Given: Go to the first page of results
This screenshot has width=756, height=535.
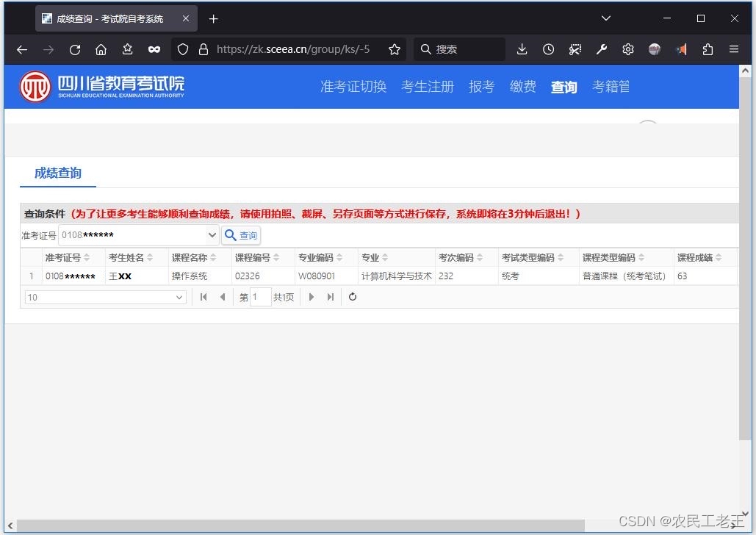Looking at the screenshot, I should tap(204, 297).
